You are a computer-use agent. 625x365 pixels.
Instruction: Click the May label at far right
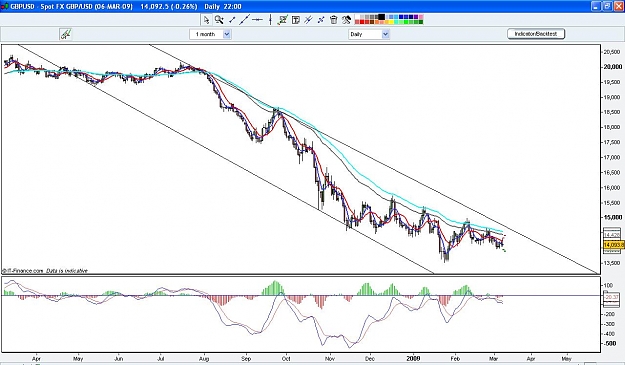pos(566,359)
